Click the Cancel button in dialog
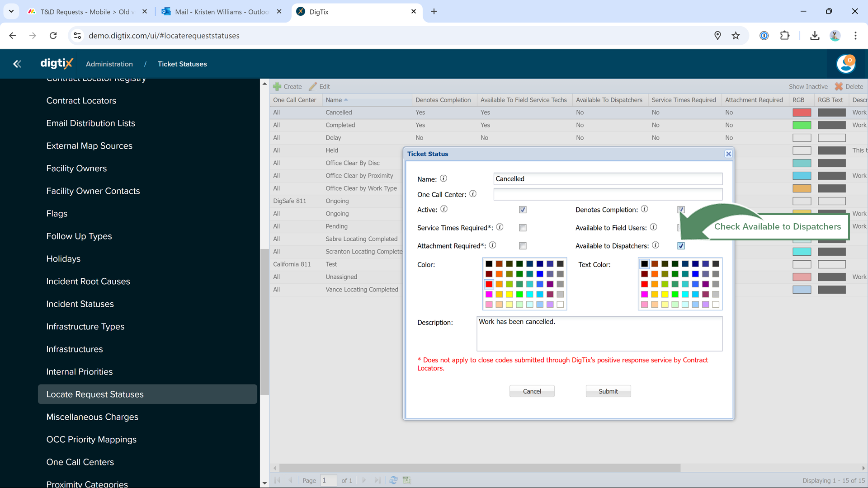This screenshot has width=868, height=488. coord(532,391)
